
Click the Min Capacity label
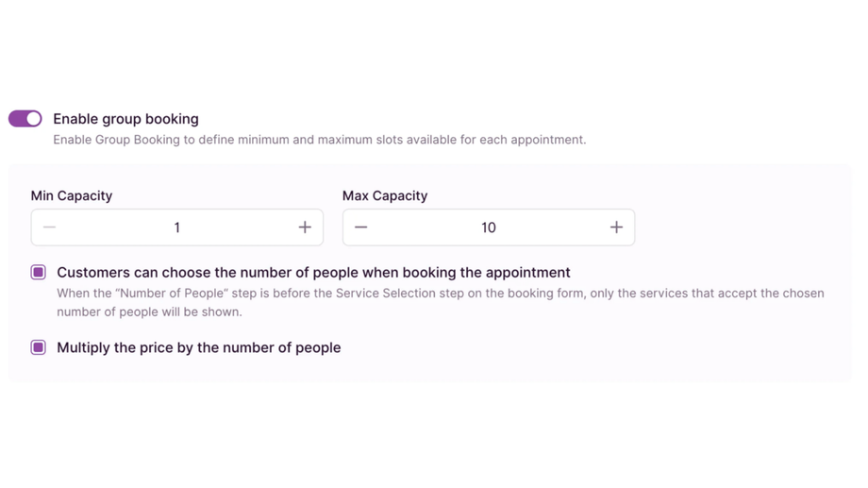(72, 195)
